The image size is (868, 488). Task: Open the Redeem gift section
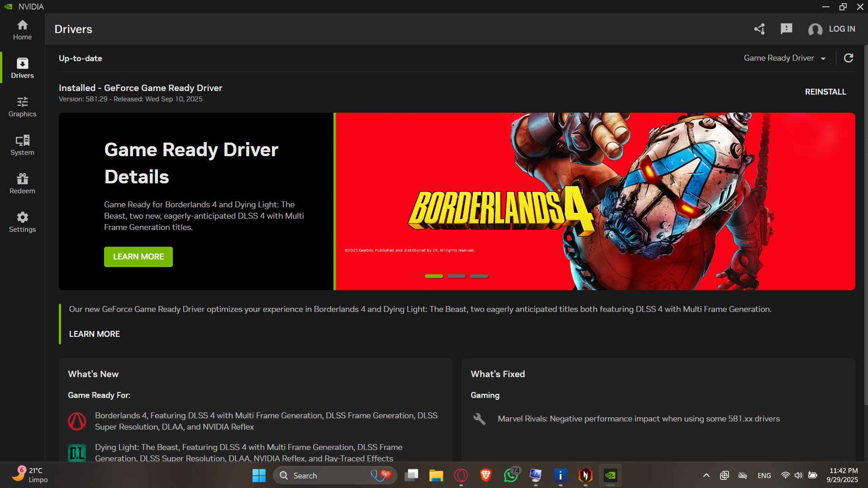pos(22,184)
